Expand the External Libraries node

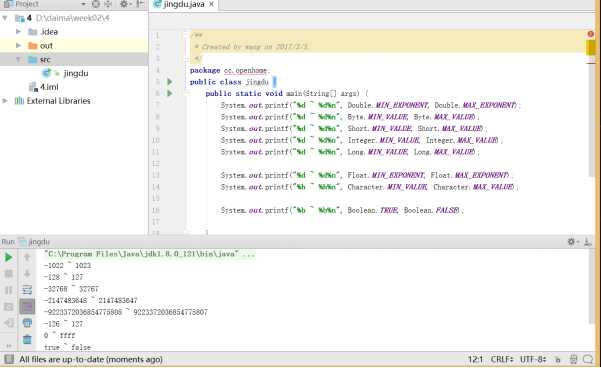pos(5,101)
